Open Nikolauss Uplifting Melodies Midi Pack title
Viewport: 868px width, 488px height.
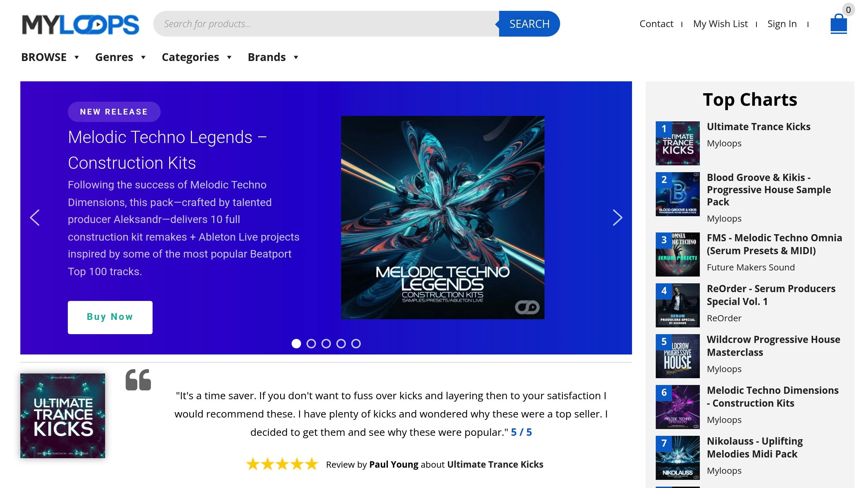(x=755, y=448)
